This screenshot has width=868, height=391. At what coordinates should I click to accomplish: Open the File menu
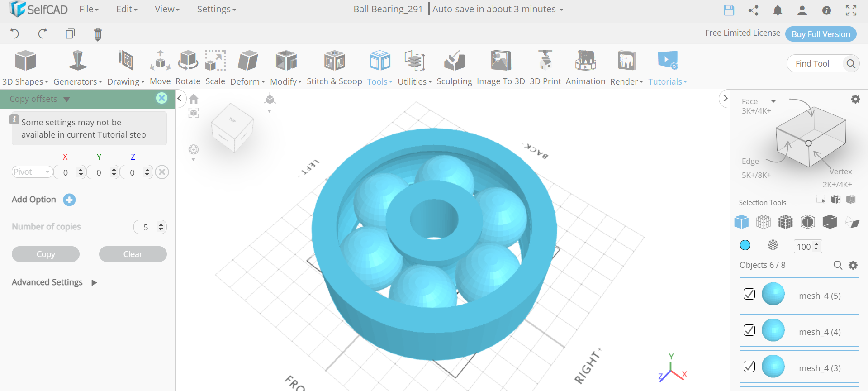pos(89,9)
